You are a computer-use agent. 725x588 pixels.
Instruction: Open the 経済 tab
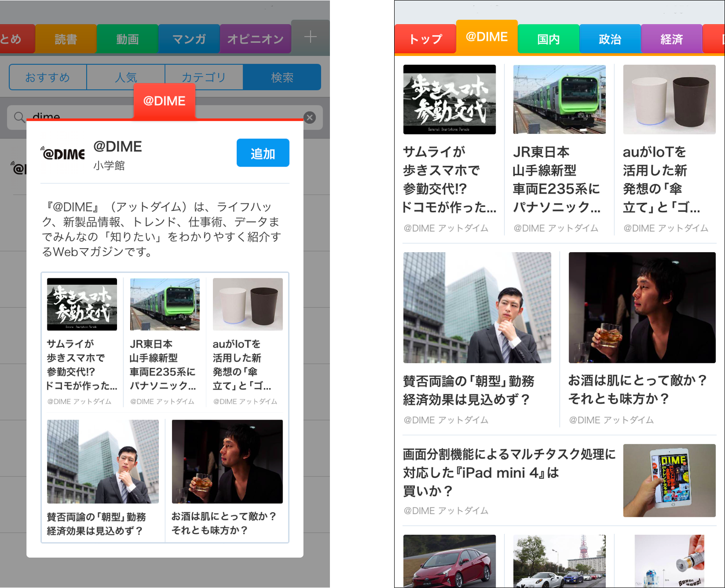tap(672, 39)
